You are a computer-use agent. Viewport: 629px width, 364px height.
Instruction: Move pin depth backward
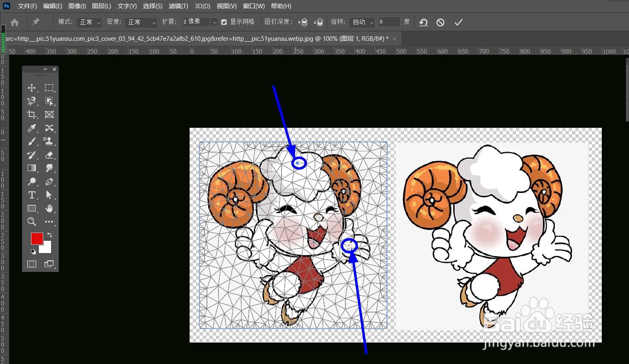pos(318,22)
